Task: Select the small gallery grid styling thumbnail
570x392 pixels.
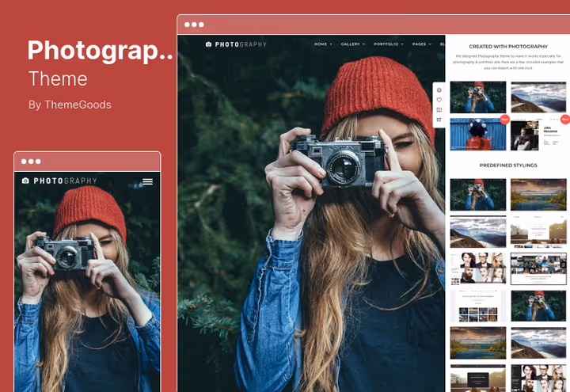Action: pyautogui.click(x=478, y=306)
